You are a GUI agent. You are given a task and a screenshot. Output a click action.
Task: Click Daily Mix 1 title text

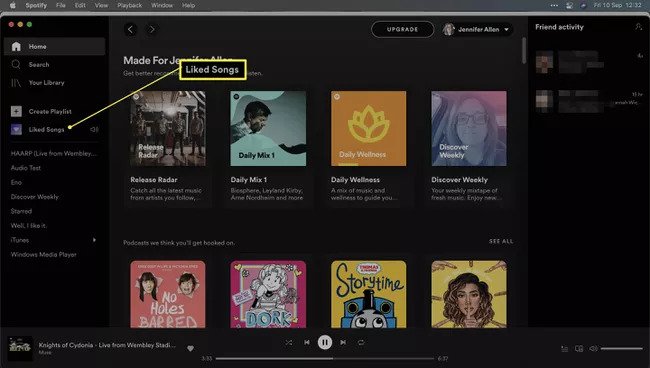pos(249,180)
